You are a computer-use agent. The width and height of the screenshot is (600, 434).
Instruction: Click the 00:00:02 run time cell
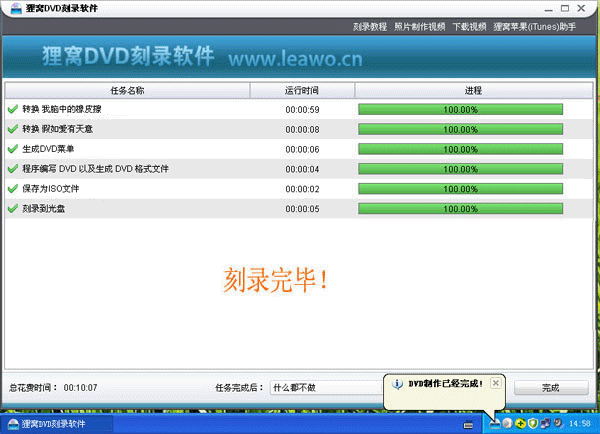(x=302, y=189)
